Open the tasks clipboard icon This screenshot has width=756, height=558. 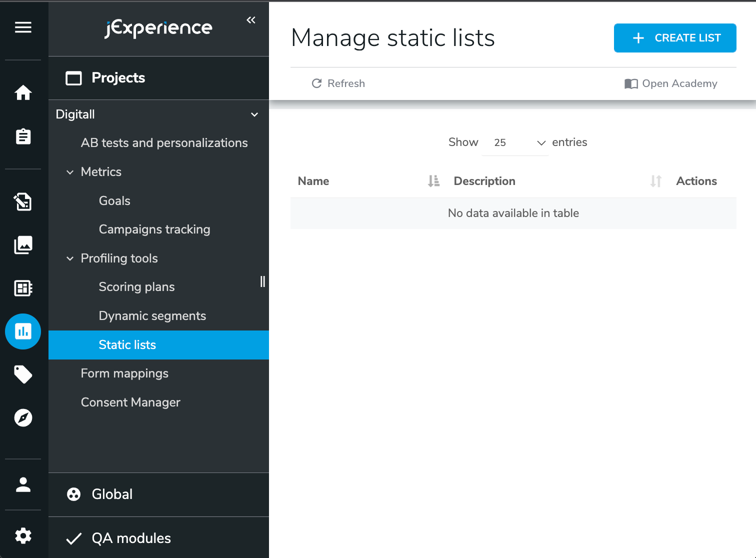(x=23, y=136)
